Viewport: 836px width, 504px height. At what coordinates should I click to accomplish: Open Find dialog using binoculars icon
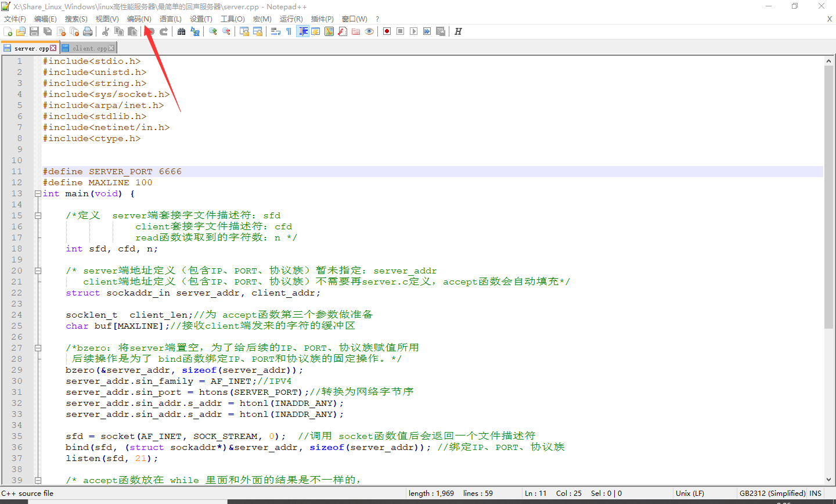point(181,32)
